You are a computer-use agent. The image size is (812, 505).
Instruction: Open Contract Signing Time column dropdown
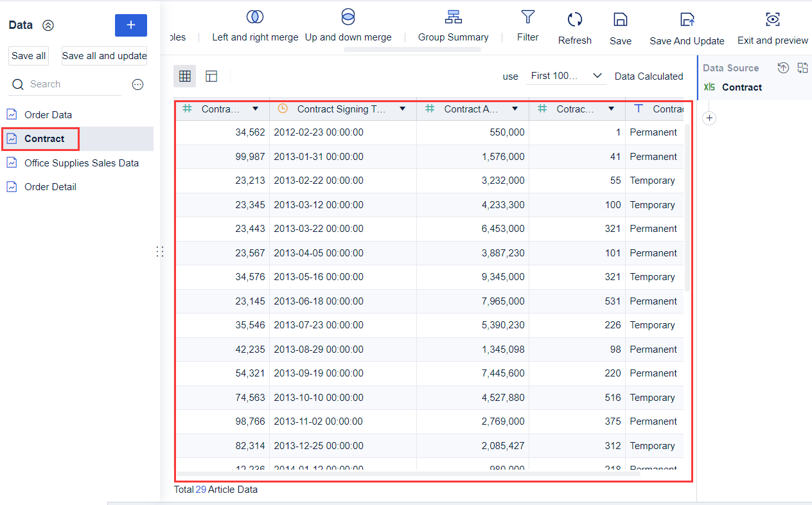tap(402, 109)
